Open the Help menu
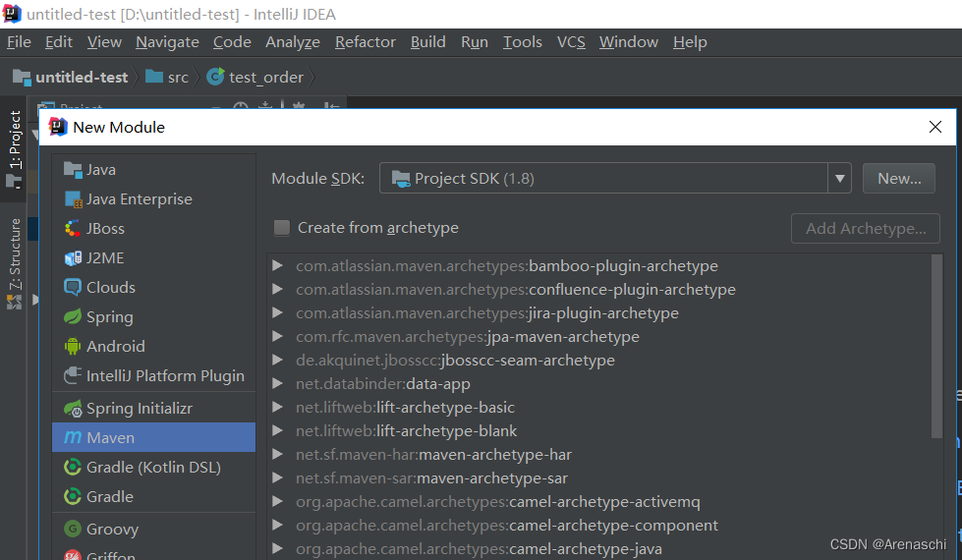The width and height of the screenshot is (962, 560). 690,42
